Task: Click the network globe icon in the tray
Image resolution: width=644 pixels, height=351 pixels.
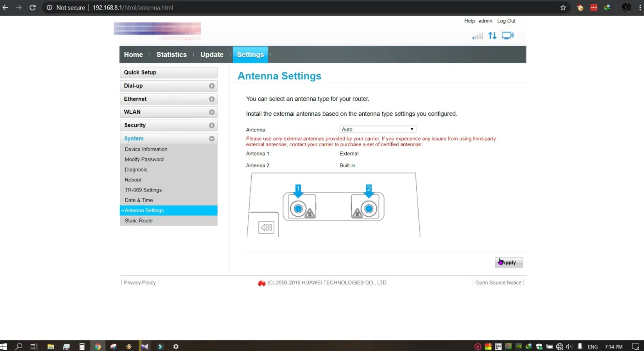Action: tap(559, 346)
